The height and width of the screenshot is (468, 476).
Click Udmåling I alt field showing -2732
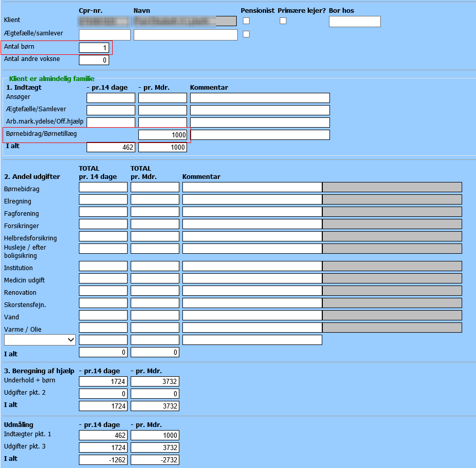pos(155,460)
